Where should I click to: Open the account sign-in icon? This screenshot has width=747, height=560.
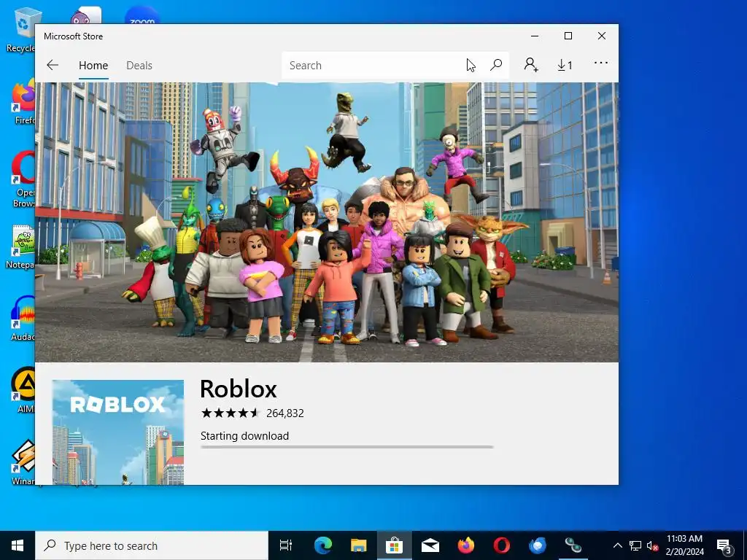click(x=531, y=65)
